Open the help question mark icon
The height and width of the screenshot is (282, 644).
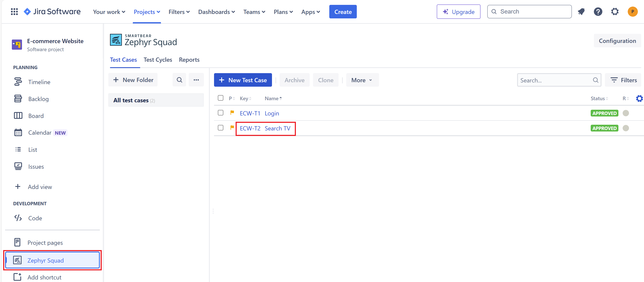(598, 12)
